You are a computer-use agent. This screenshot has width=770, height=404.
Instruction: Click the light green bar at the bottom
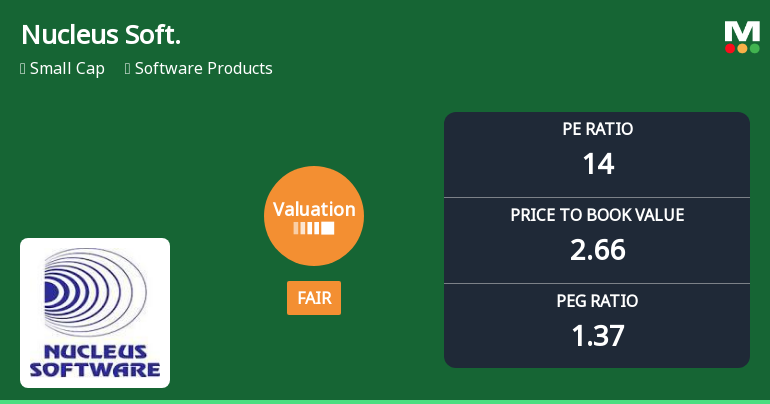(385, 401)
